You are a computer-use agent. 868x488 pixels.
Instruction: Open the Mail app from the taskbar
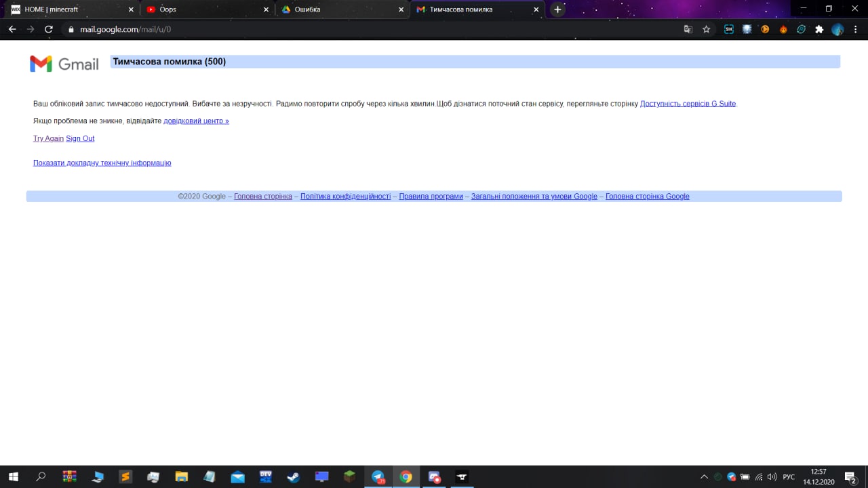point(237,476)
